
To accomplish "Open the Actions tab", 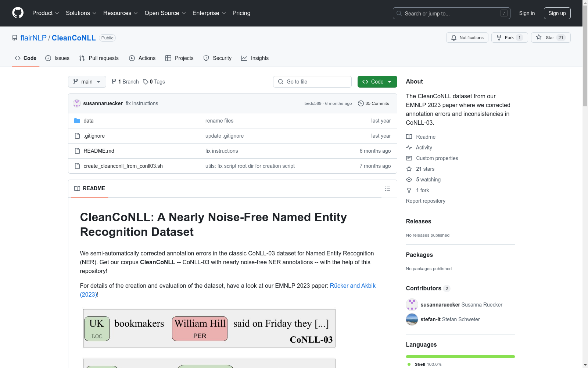I will coord(142,58).
